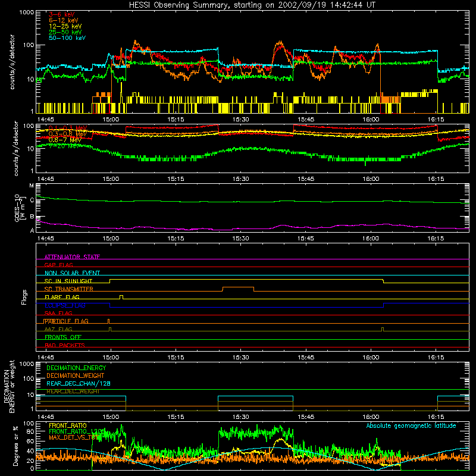Click the 15:30 tick label under Flags panel
Viewport: 476px width, 476px height.
240,358
